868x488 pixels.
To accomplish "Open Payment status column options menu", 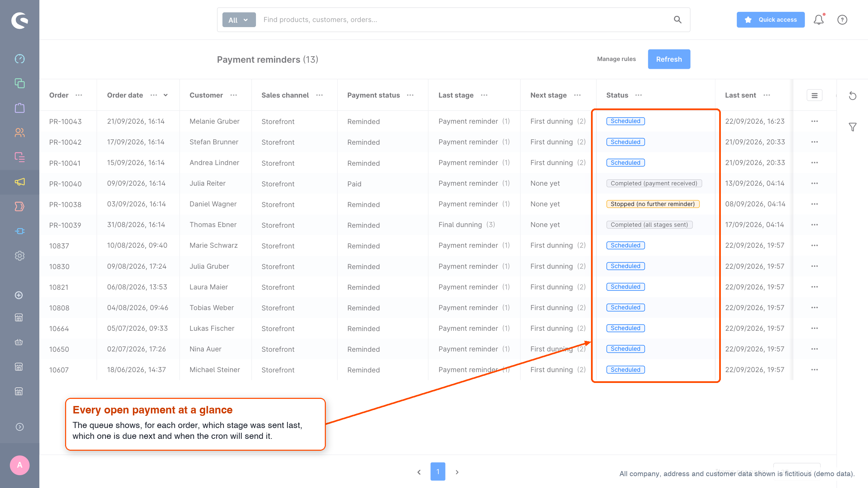I will (410, 95).
